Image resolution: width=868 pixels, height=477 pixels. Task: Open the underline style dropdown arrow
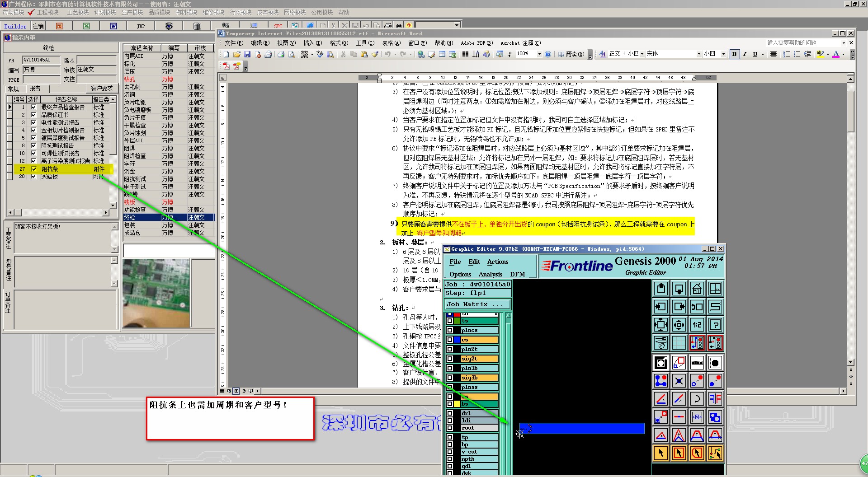763,54
